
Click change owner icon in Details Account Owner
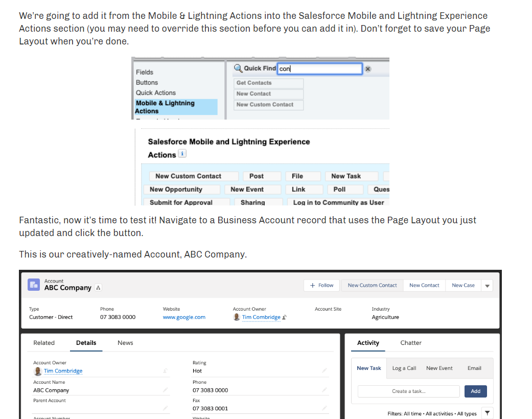tap(166, 371)
